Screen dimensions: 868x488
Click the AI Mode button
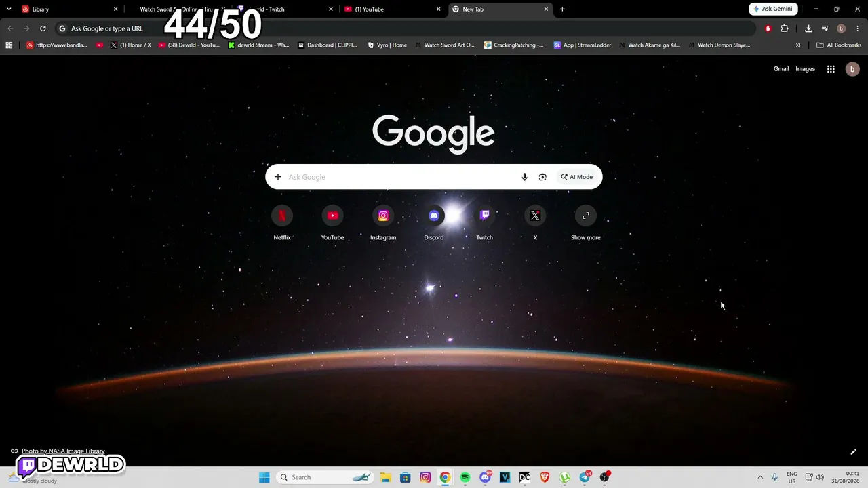tap(577, 177)
